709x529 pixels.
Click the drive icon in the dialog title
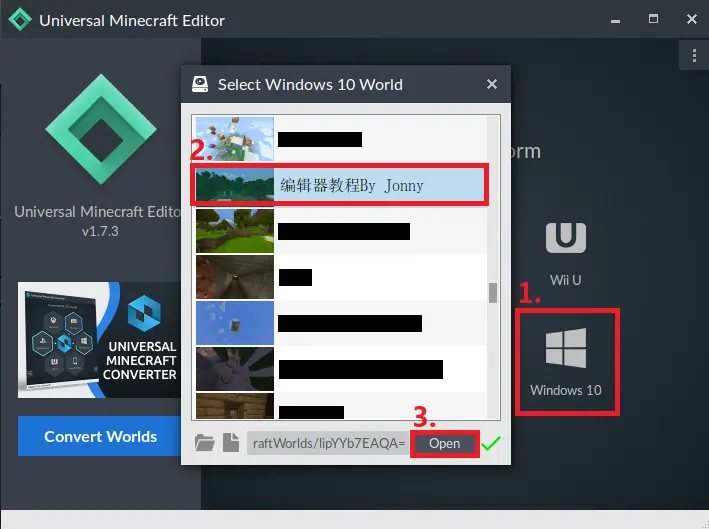pos(200,85)
